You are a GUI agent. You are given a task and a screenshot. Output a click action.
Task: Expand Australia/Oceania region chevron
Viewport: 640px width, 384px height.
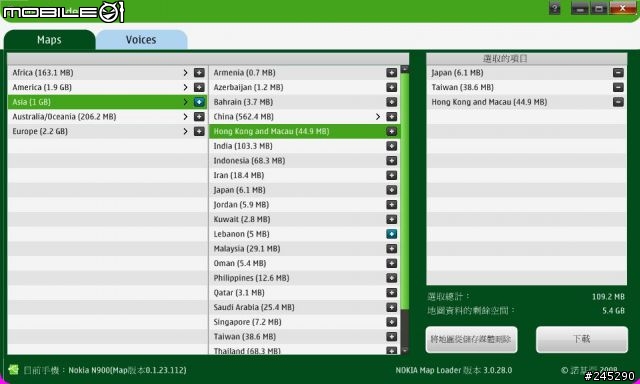tap(185, 117)
